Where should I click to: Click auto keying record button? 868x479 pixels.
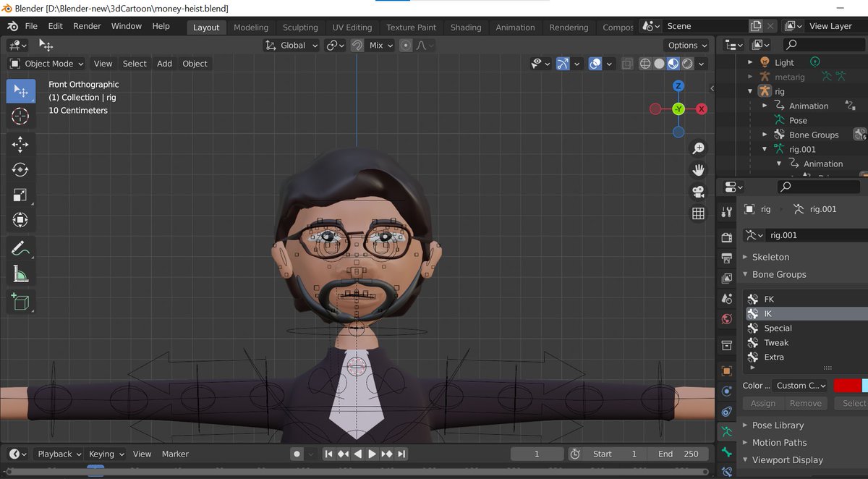point(297,454)
